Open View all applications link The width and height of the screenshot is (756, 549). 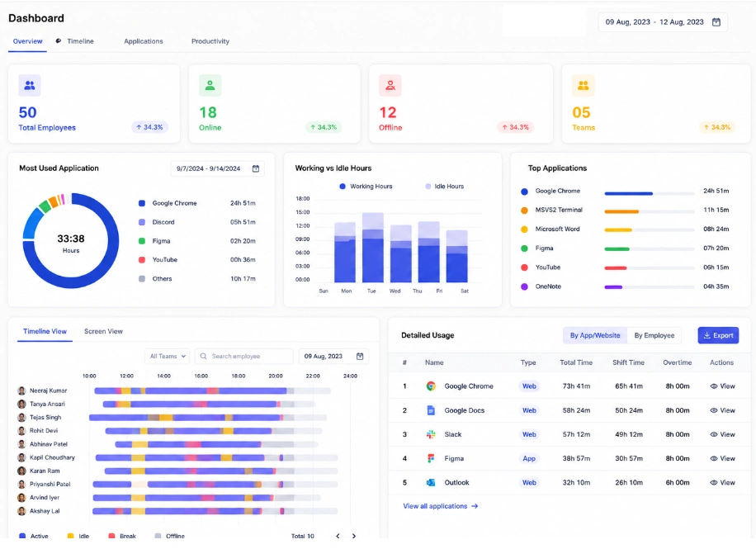pyautogui.click(x=441, y=506)
